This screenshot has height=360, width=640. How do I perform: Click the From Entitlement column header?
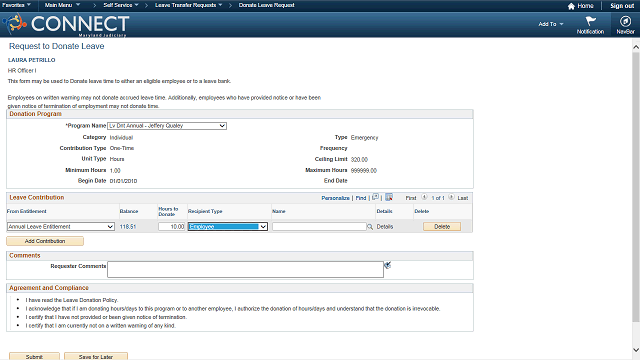tap(27, 211)
